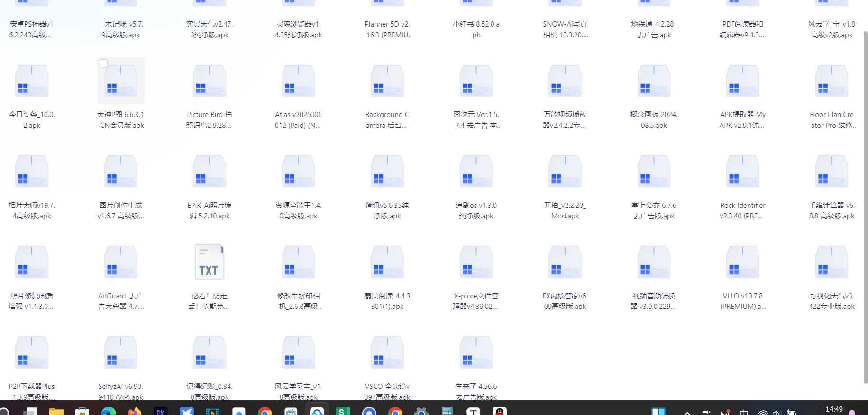868x415 pixels.
Task: Click the 实景天气v2.47.3纯净版.apk file name
Action: (x=210, y=29)
